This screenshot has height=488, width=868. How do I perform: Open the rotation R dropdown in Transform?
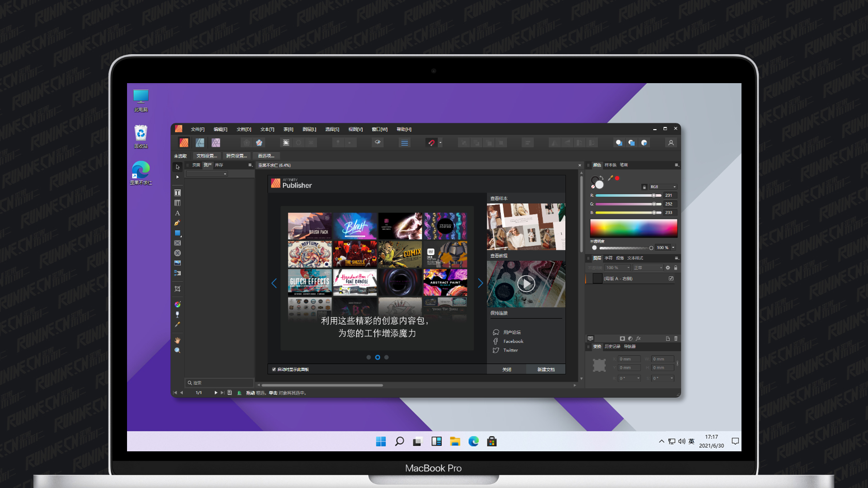tap(639, 379)
